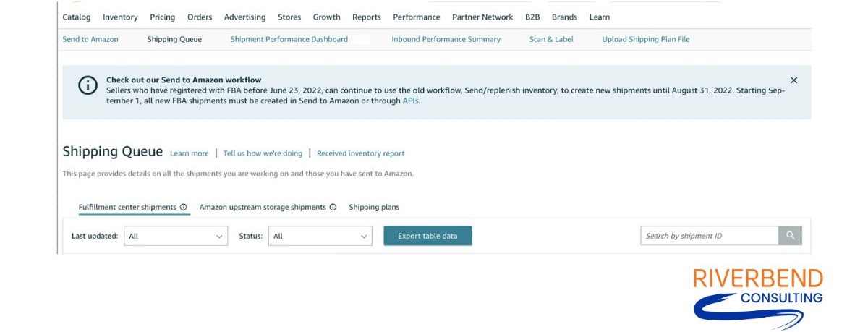The width and height of the screenshot is (868, 332).
Task: Open Upload Shipping Plan File
Action: (646, 39)
